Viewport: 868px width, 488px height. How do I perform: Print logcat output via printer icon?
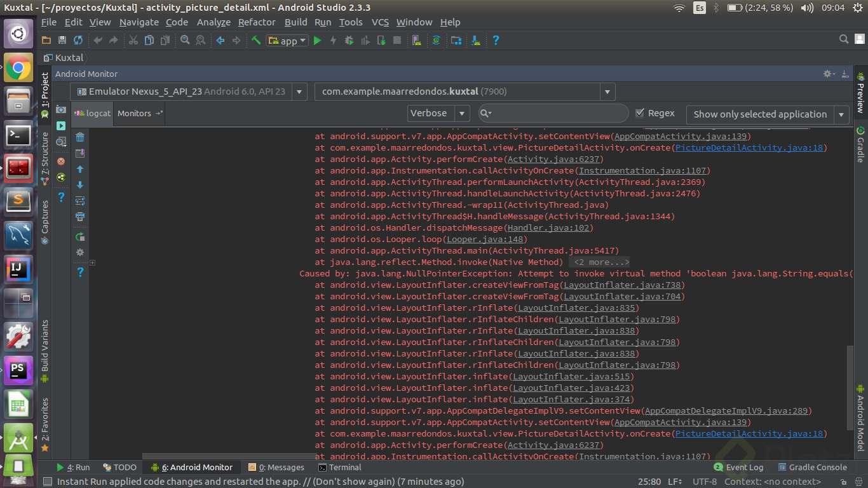[x=80, y=217]
